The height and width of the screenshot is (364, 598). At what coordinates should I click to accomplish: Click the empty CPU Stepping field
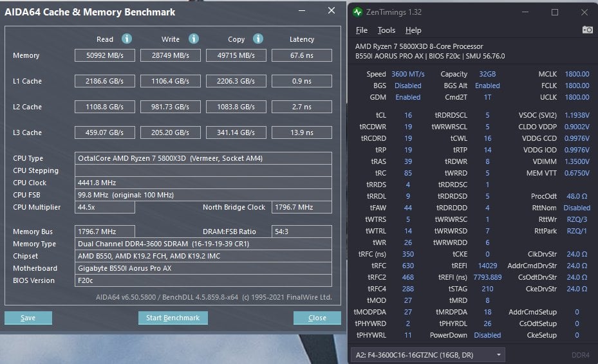click(x=203, y=170)
